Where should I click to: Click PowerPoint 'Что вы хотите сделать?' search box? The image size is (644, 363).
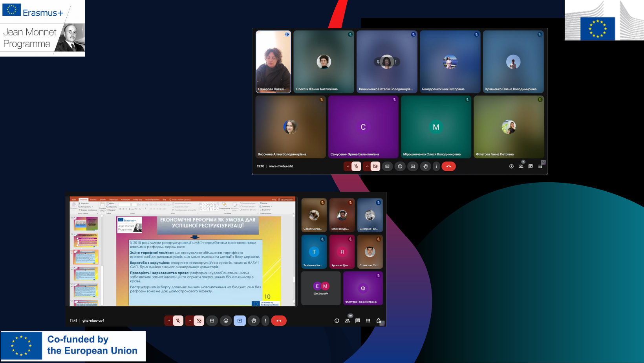pos(180,200)
